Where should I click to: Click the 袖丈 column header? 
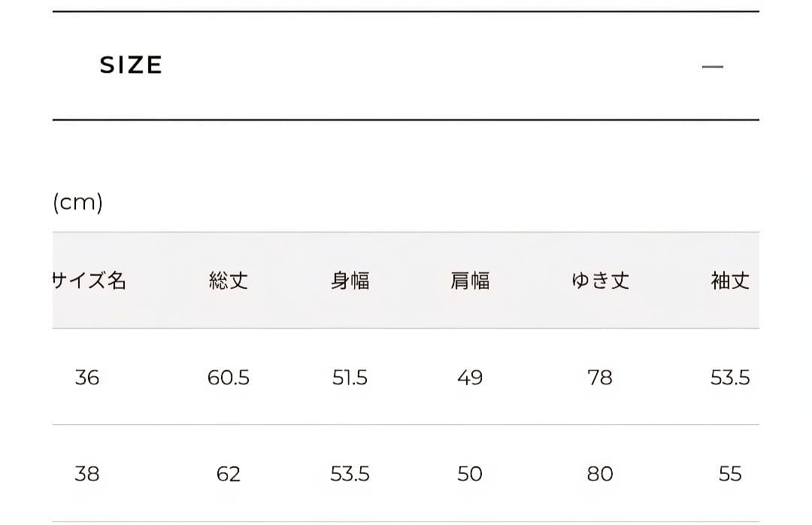[729, 281]
